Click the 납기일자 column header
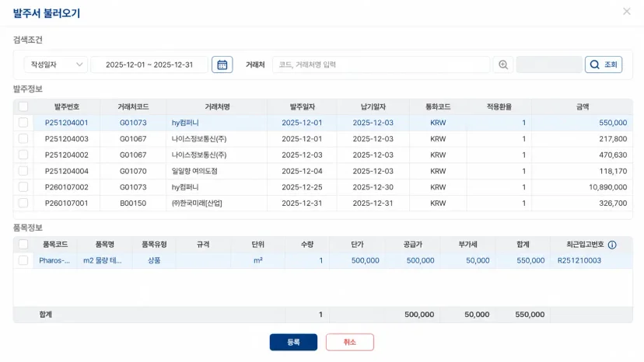644x362 pixels. click(373, 106)
